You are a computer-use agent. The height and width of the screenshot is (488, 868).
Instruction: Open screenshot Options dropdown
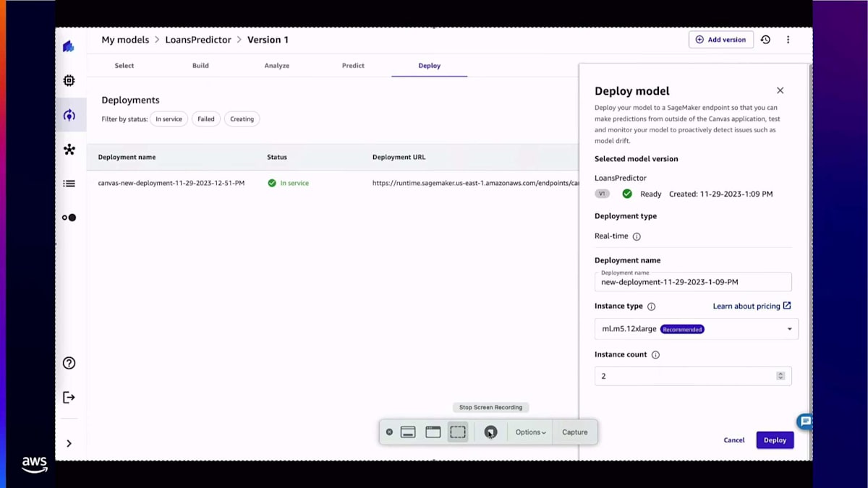tap(530, 432)
